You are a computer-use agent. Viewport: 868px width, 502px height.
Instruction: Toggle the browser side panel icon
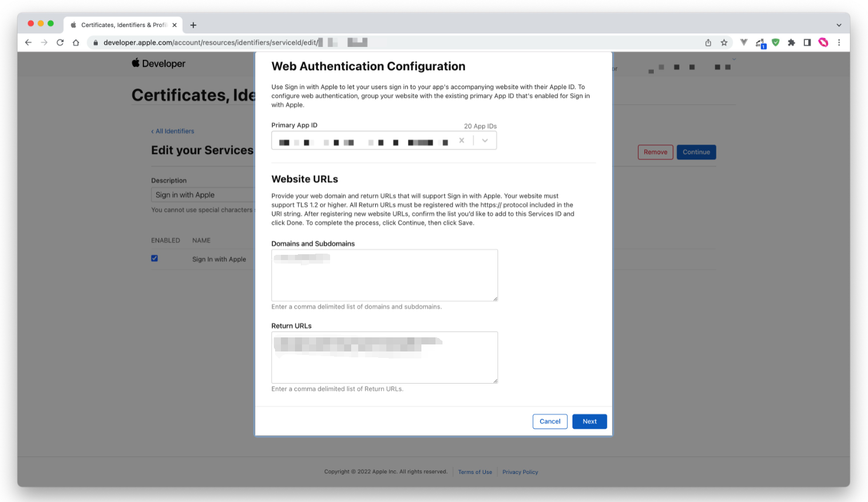pos(807,42)
